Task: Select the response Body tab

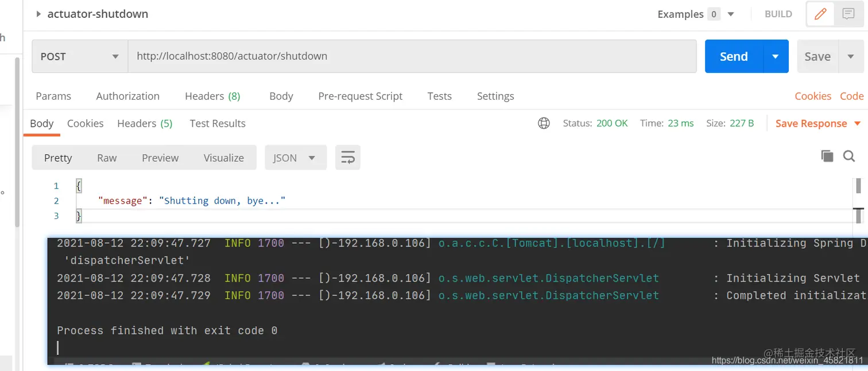Action: tap(41, 123)
